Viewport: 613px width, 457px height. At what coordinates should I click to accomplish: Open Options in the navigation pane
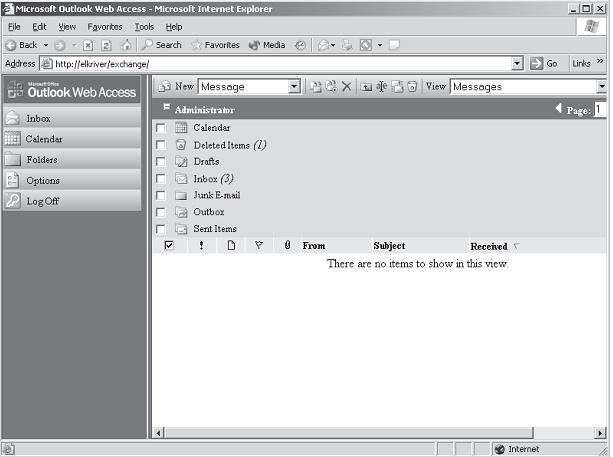(72, 180)
